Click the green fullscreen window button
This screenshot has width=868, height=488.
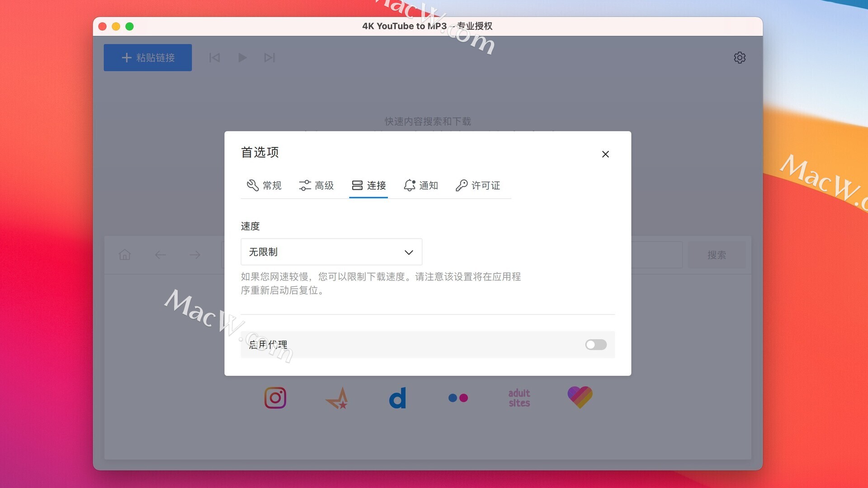(x=129, y=26)
